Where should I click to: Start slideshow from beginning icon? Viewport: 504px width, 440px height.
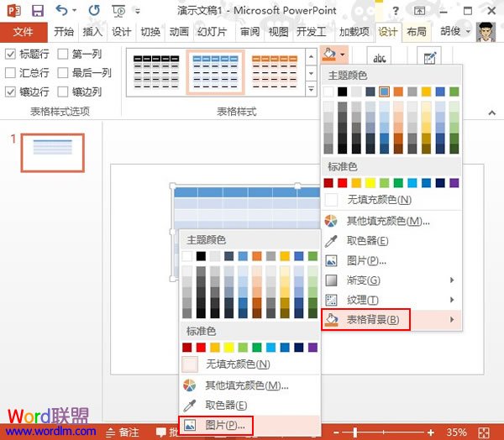coord(118,11)
